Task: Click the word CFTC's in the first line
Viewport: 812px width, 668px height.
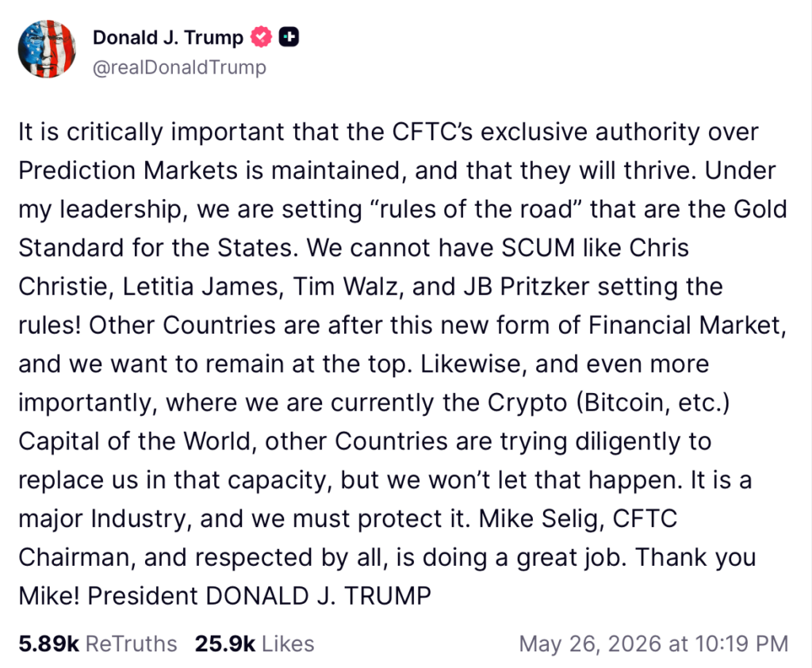Action: [432, 132]
